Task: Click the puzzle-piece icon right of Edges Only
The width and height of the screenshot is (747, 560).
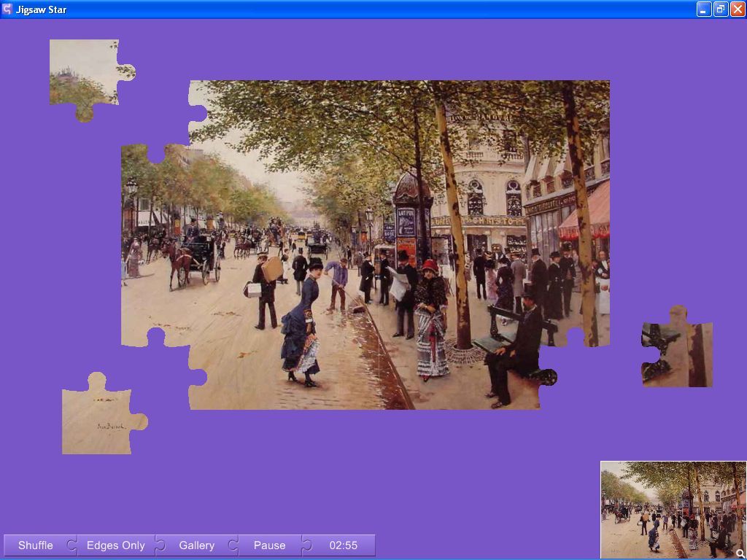Action: click(159, 545)
